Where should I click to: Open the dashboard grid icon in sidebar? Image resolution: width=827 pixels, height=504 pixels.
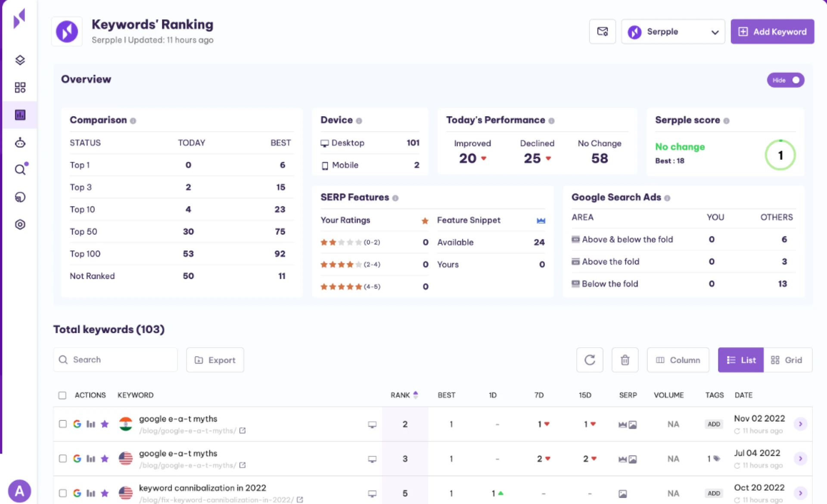pos(20,87)
